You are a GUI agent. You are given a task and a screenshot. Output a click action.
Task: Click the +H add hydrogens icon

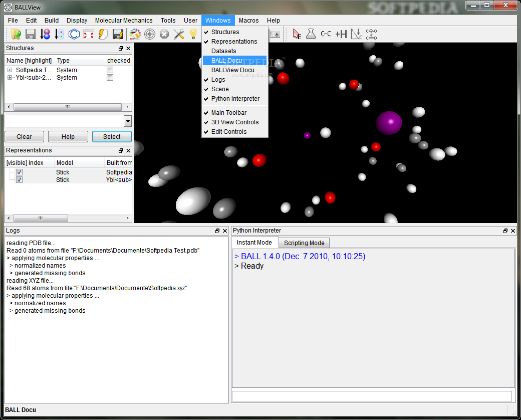341,34
